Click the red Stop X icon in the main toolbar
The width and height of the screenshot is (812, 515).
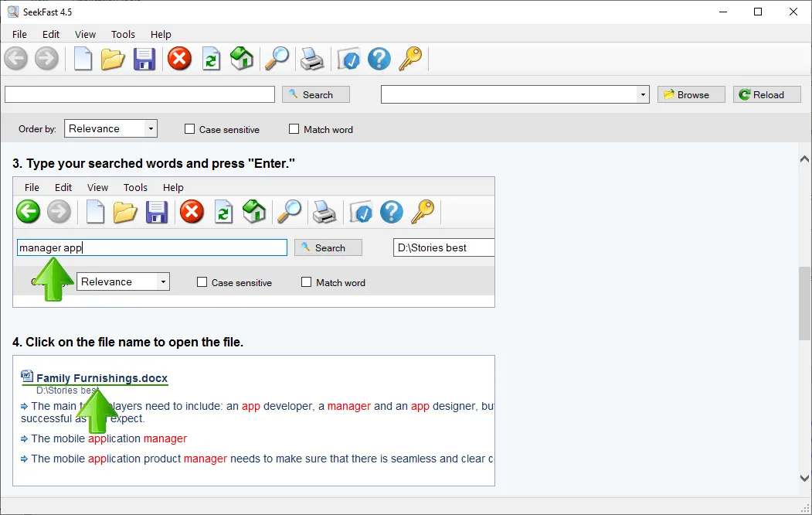click(x=180, y=58)
